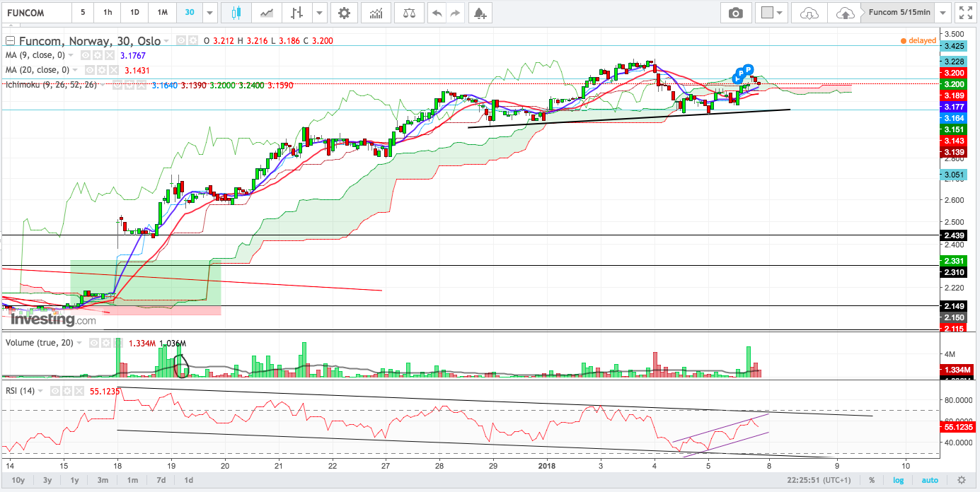980x492 pixels.
Task: Set the date range to 3m
Action: tap(103, 480)
